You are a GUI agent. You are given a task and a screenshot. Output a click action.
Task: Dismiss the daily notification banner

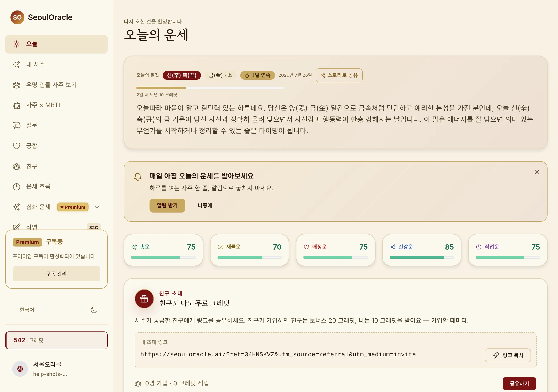point(536,172)
